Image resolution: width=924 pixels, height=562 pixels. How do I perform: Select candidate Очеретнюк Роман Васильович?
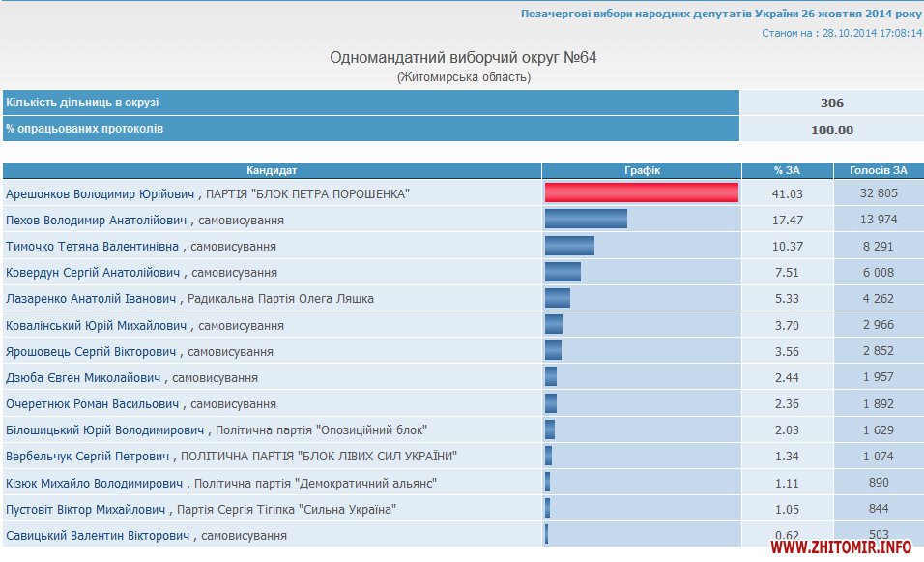pos(92,403)
